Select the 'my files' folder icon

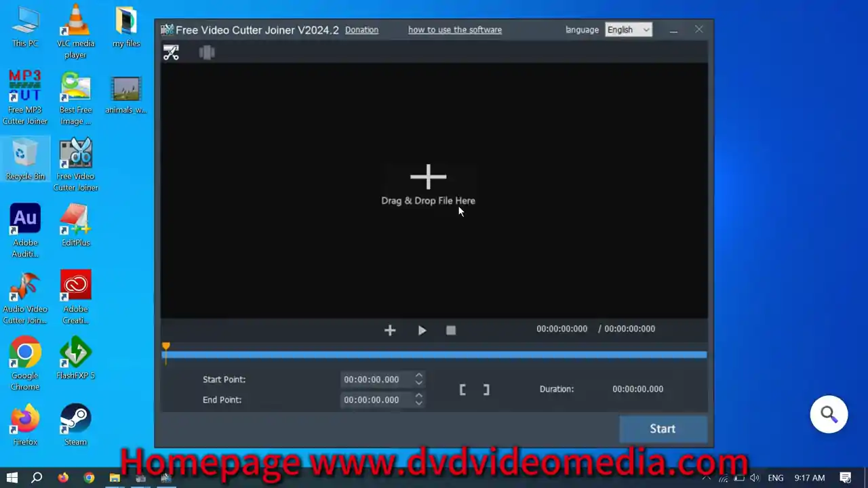[126, 27]
